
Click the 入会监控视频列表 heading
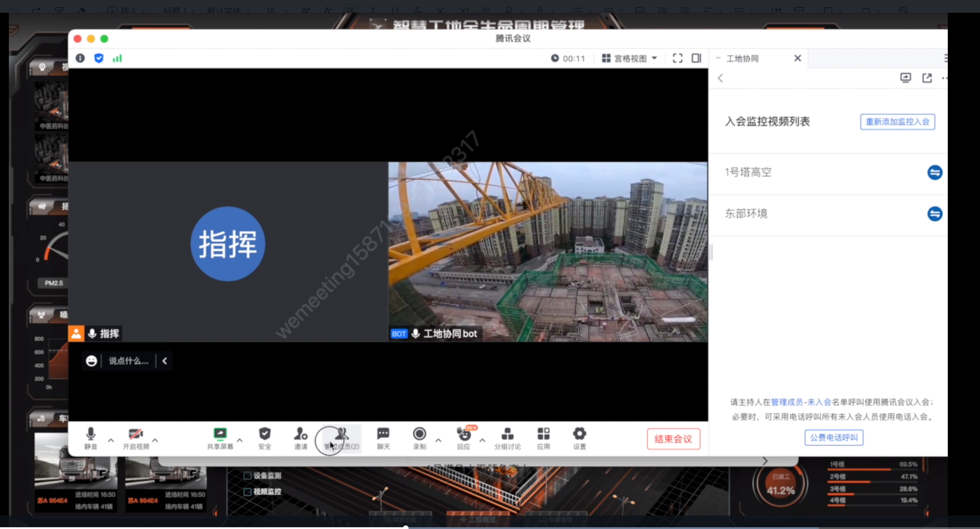point(767,121)
